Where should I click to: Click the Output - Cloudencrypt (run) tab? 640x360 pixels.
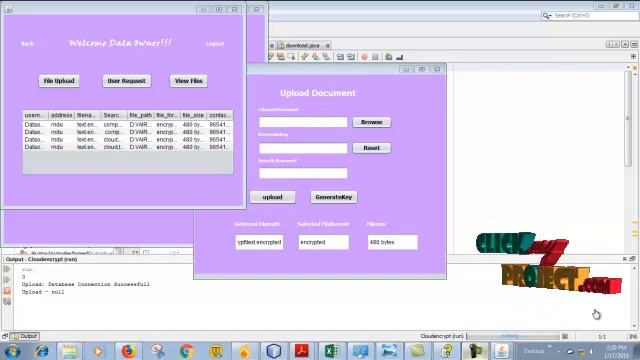tap(41, 259)
